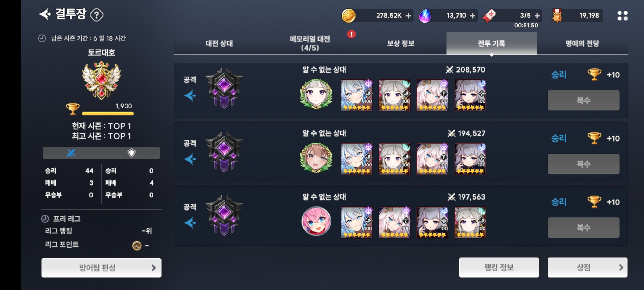Select the shield defense stats toggle
The width and height of the screenshot is (644, 290).
coord(131,153)
